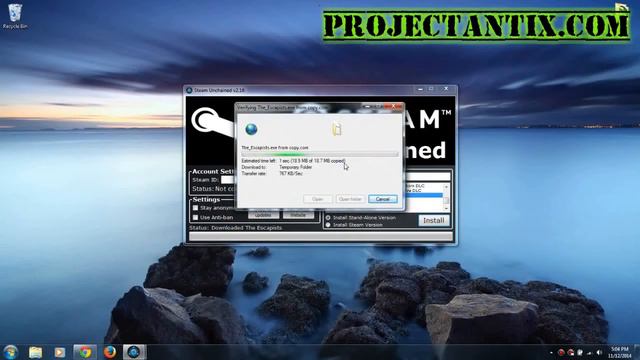Enable the Stay anonymous checkbox
Image resolution: width=640 pixels, height=360 pixels.
tap(196, 208)
